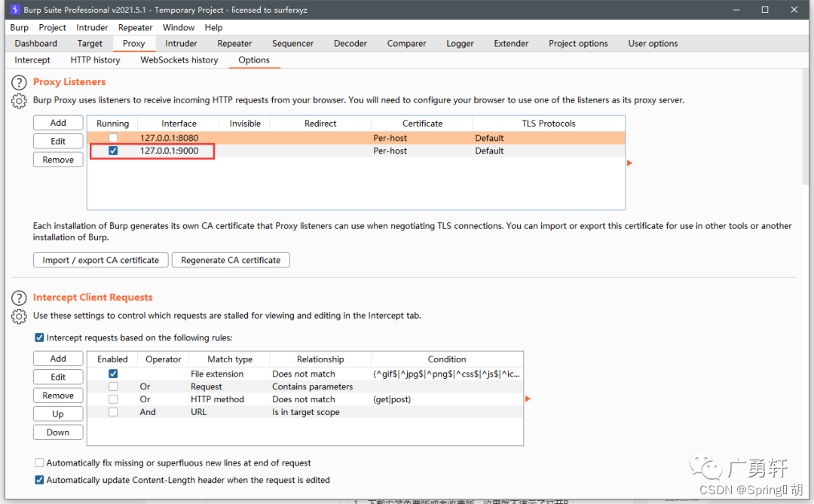Select the File extension match type cell
Screen dimensions: 814x504
tap(229, 374)
